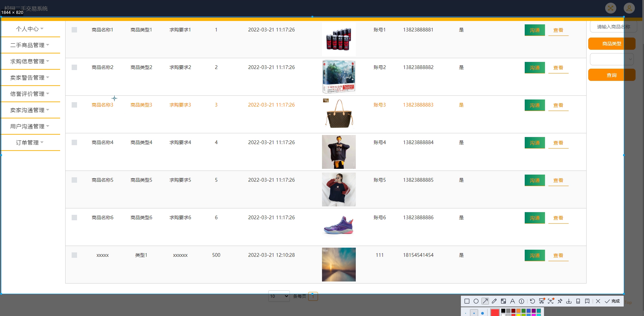Expand 二手商品管理 menu
Screen dimensions: 644x316
tap(30, 45)
